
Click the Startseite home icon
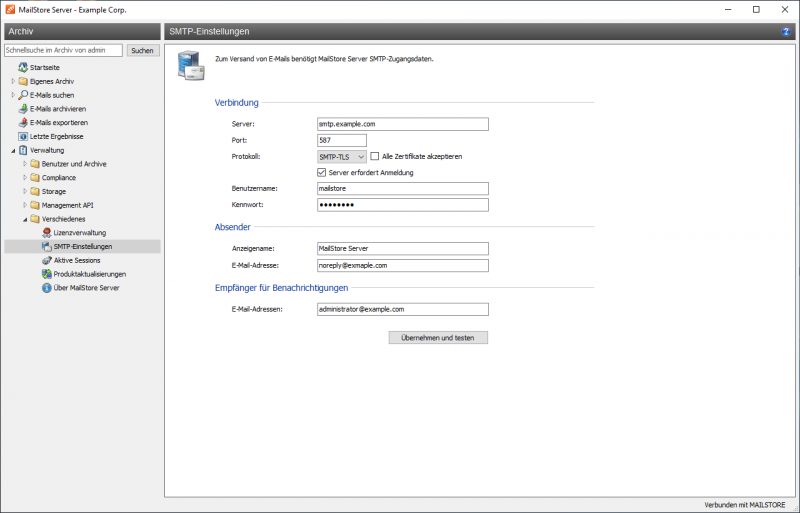click(x=22, y=67)
